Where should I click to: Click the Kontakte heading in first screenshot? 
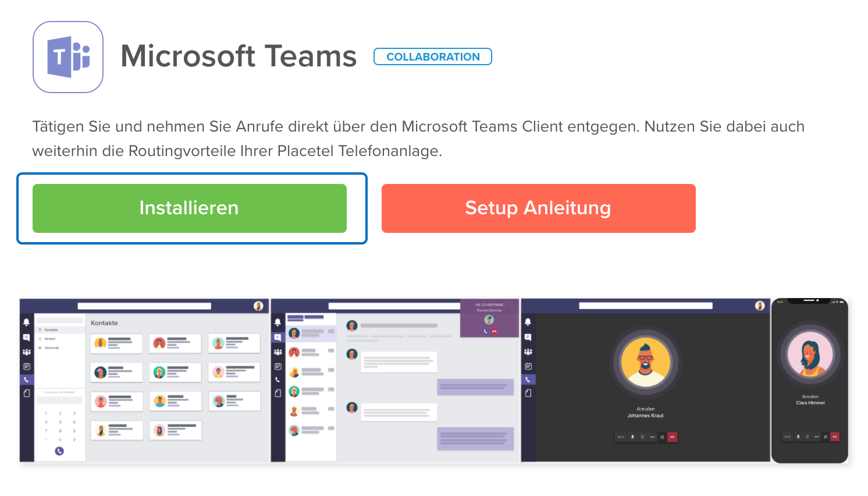(104, 323)
